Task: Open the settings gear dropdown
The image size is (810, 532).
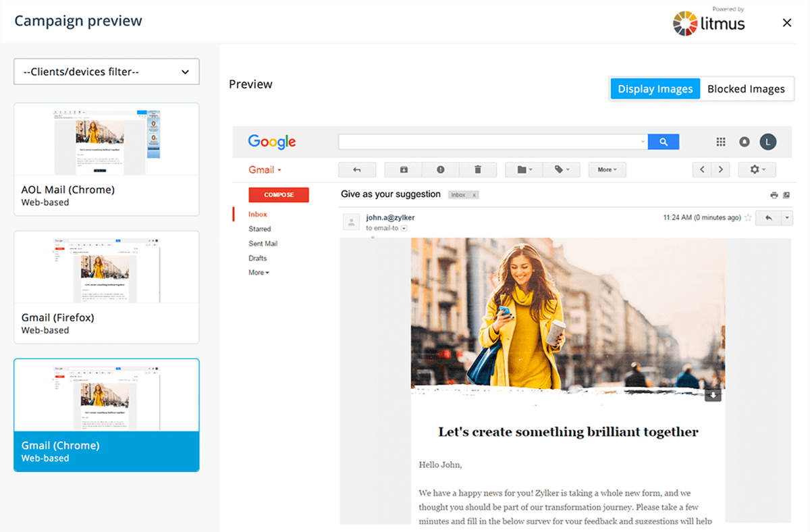Action: (x=757, y=169)
